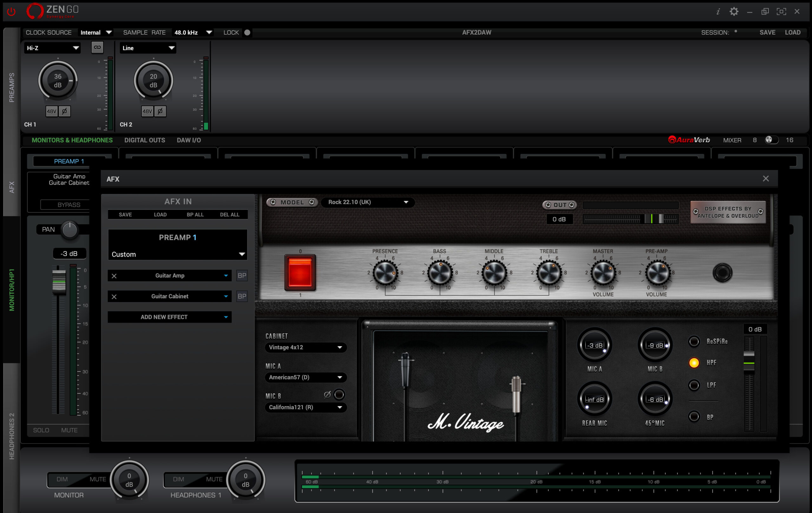
Task: Click the MONITOR volume knob
Action: click(x=129, y=480)
